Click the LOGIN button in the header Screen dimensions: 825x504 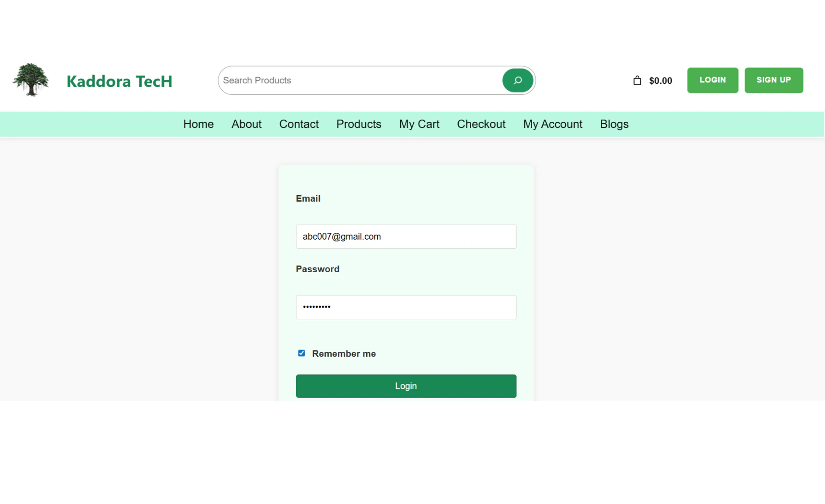pos(712,80)
